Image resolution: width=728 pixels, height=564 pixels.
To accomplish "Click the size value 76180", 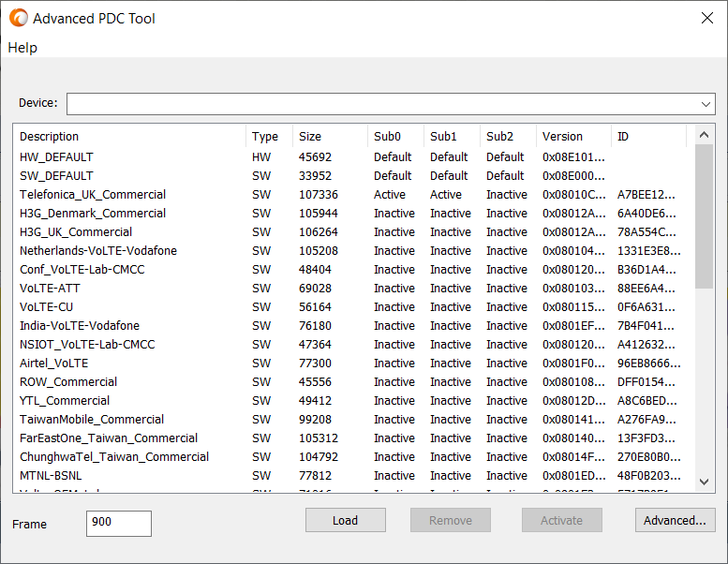I will click(x=315, y=326).
